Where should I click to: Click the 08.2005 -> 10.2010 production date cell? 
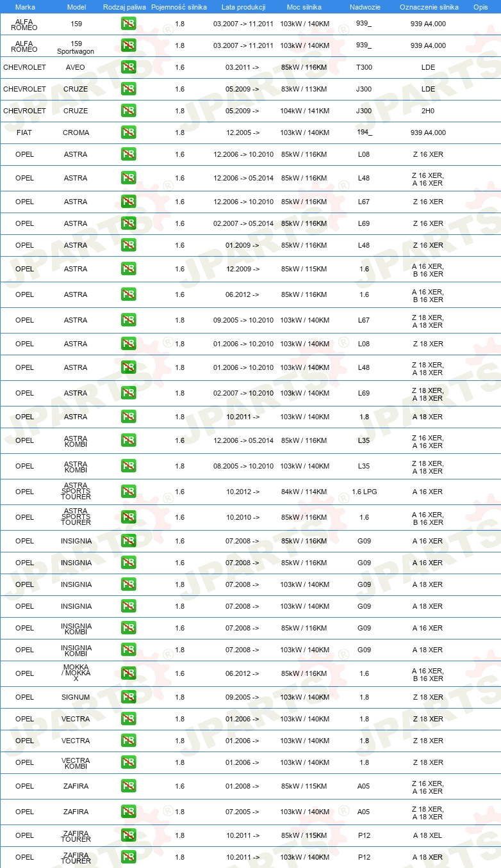pyautogui.click(x=243, y=466)
